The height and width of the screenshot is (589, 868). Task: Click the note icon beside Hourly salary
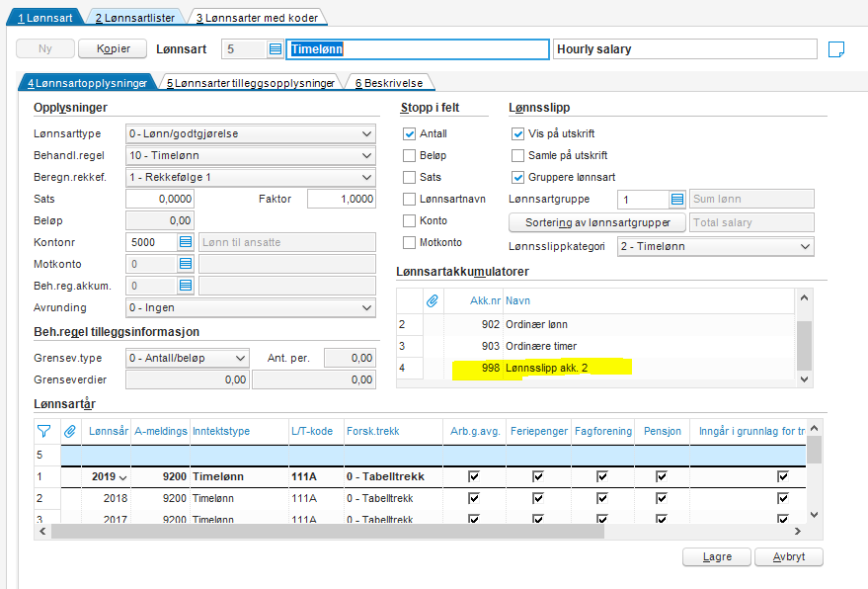point(835,49)
